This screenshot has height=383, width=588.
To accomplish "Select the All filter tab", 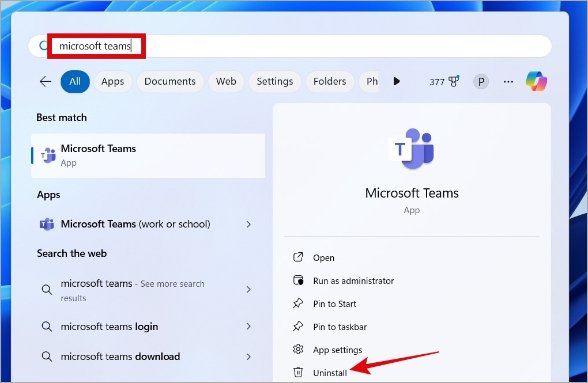I will coord(75,81).
